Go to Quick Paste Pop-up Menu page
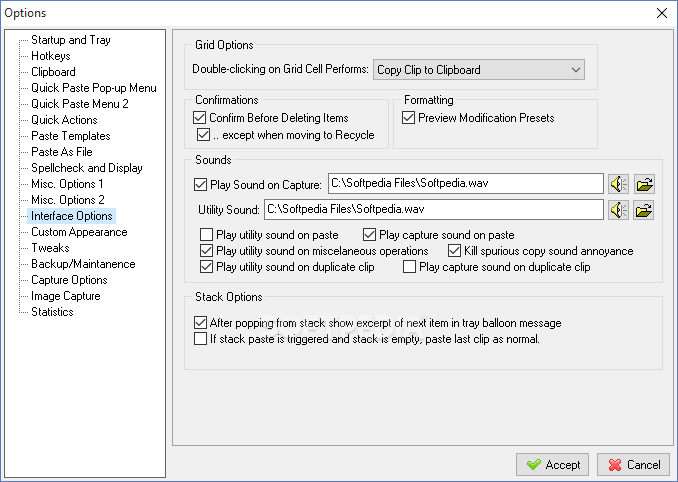Screen dimensions: 678x482 pyautogui.click(x=93, y=88)
